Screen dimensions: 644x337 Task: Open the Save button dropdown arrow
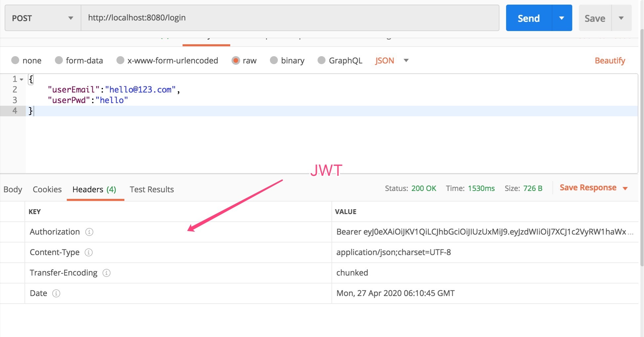pos(622,18)
